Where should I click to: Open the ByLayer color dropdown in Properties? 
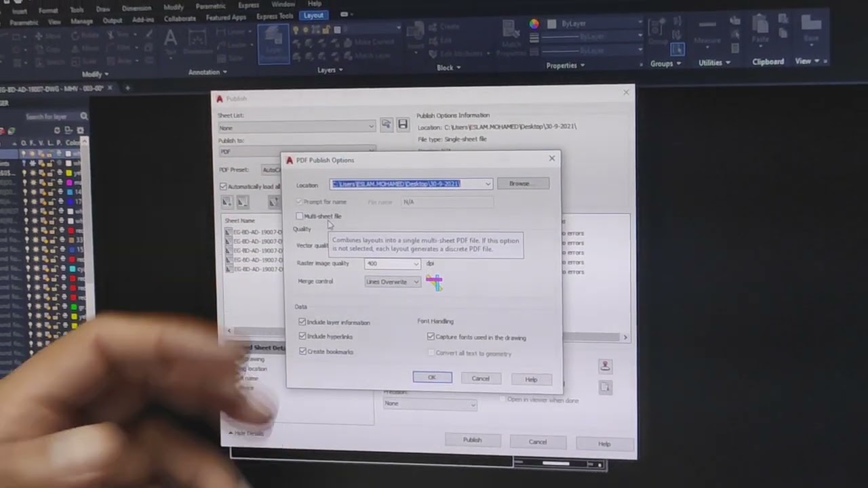(639, 23)
